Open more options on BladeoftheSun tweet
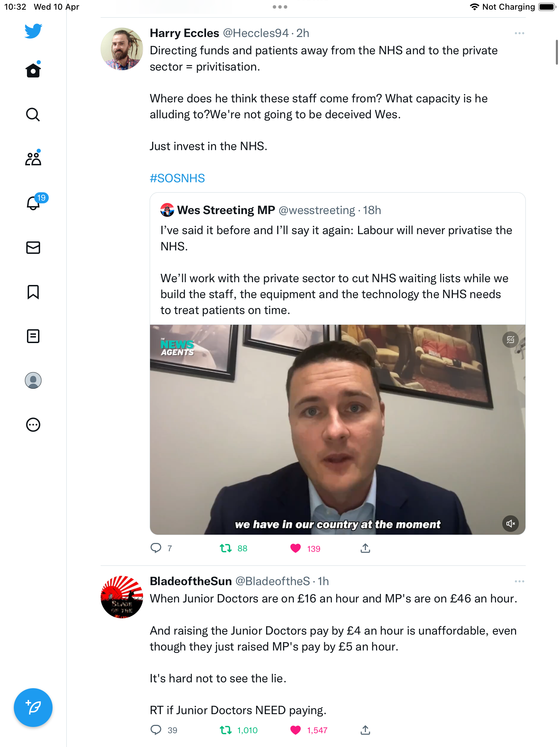Screen dimensions: 560x747 coord(519,581)
